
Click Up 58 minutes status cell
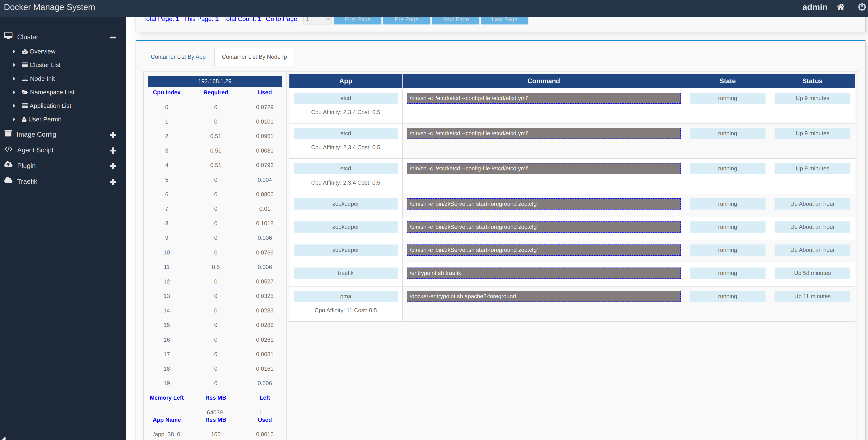[x=812, y=273]
